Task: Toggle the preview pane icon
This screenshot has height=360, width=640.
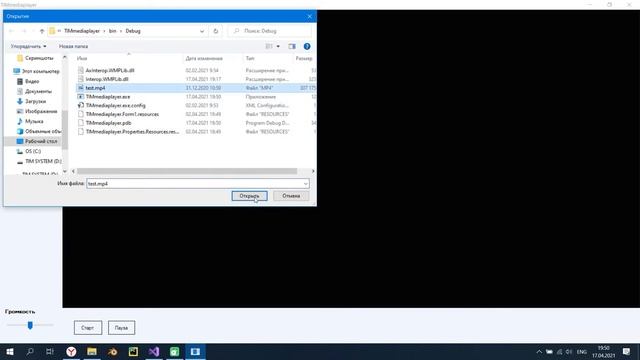Action: (x=292, y=47)
